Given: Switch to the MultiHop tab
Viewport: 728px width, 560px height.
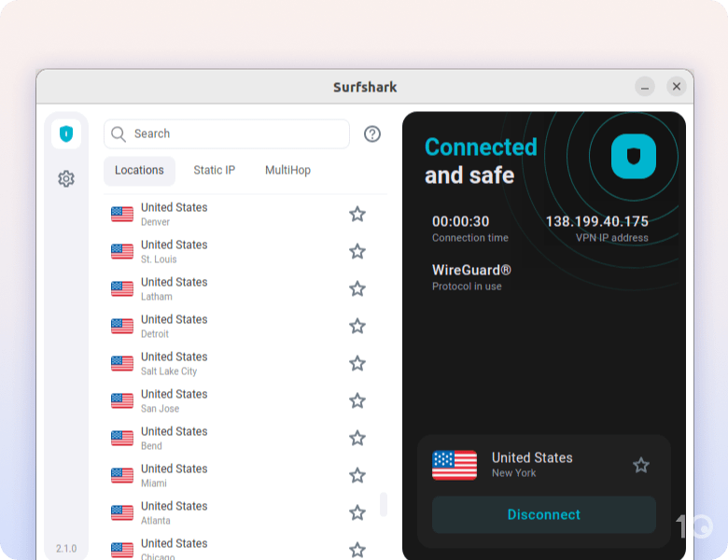Looking at the screenshot, I should coord(287,170).
